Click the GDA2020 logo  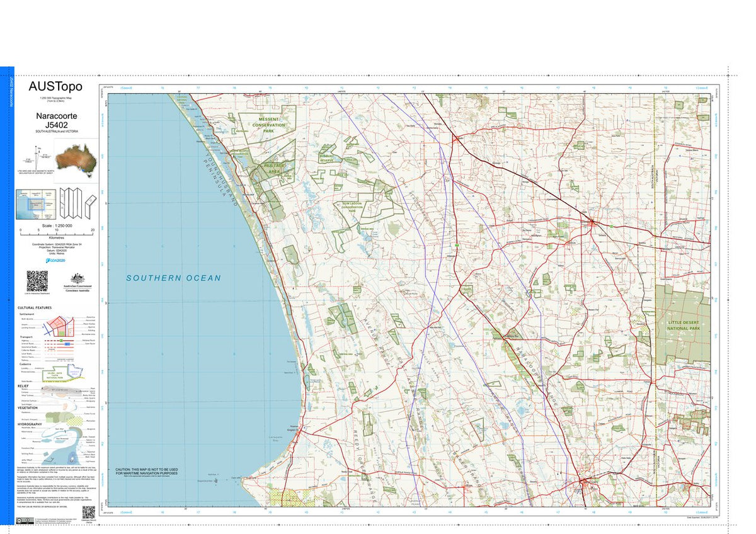tap(55, 261)
